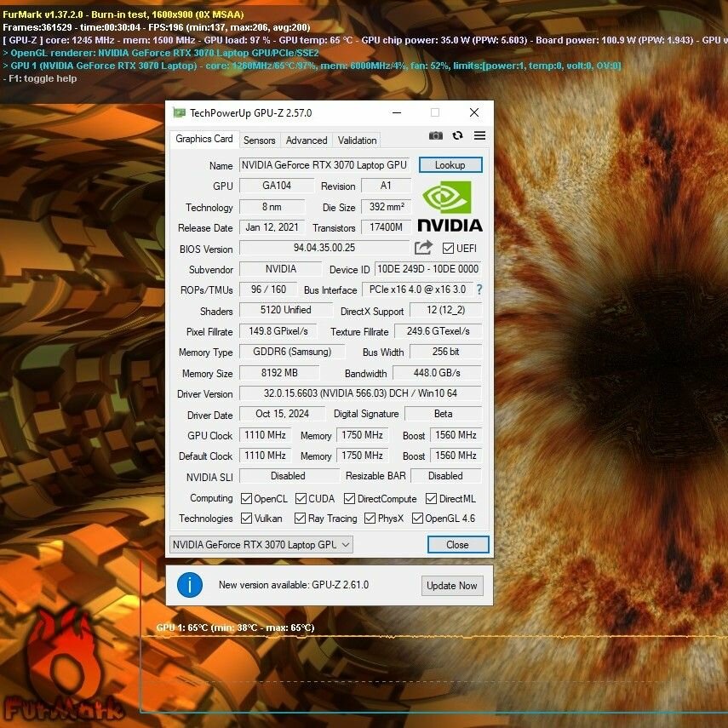The width and height of the screenshot is (728, 728).
Task: Click the 17400M Transistors value
Action: pos(386,227)
